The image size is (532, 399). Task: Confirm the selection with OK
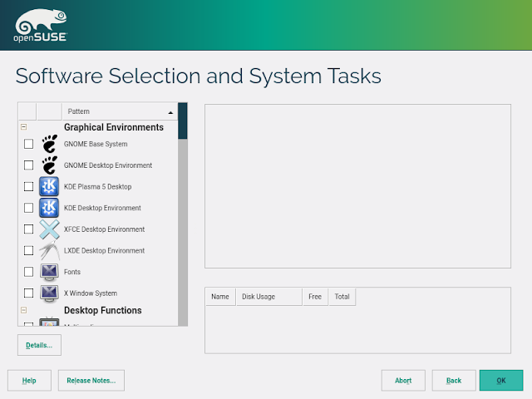coord(501,381)
